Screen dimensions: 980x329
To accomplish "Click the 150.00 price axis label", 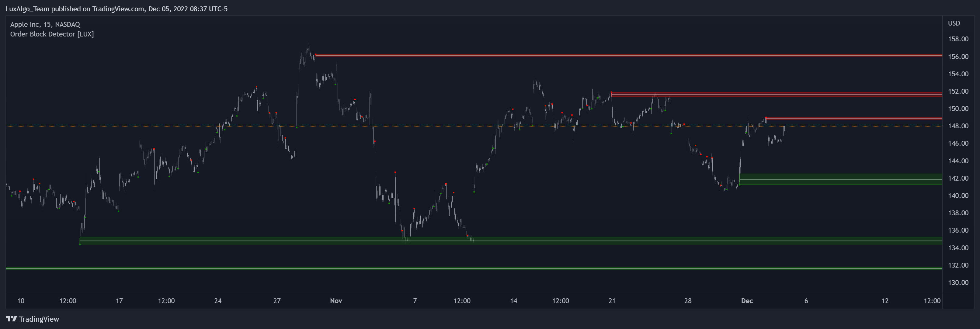I will point(958,108).
